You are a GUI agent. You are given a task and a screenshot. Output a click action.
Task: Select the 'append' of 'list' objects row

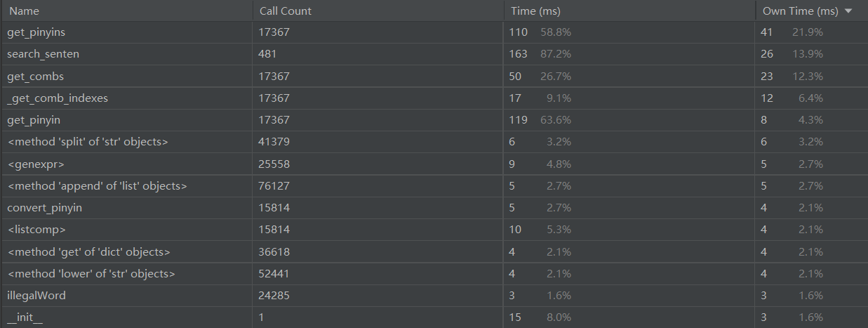click(97, 186)
